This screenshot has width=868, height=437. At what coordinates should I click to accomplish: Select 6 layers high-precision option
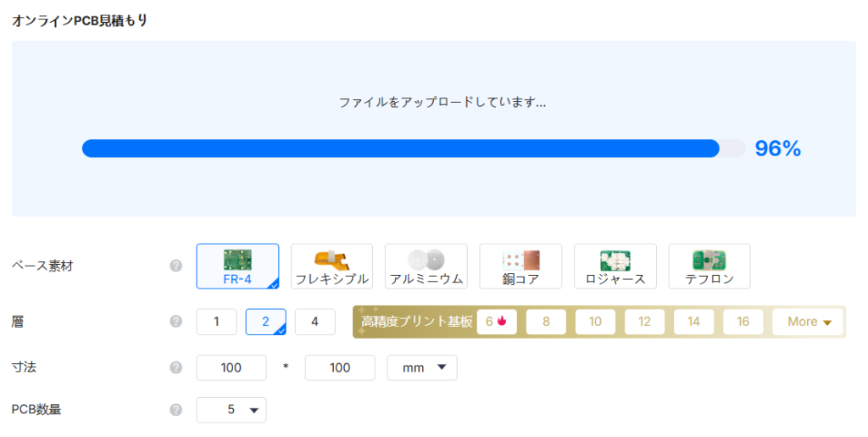(x=497, y=322)
